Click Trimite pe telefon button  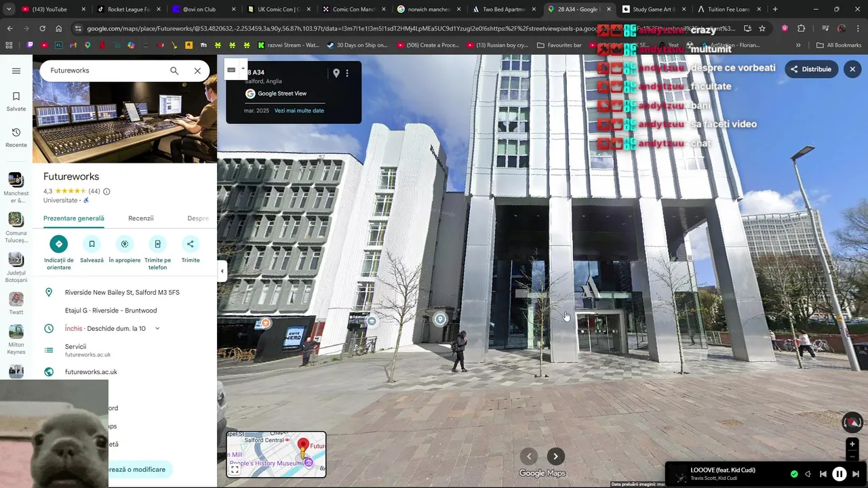[157, 253]
